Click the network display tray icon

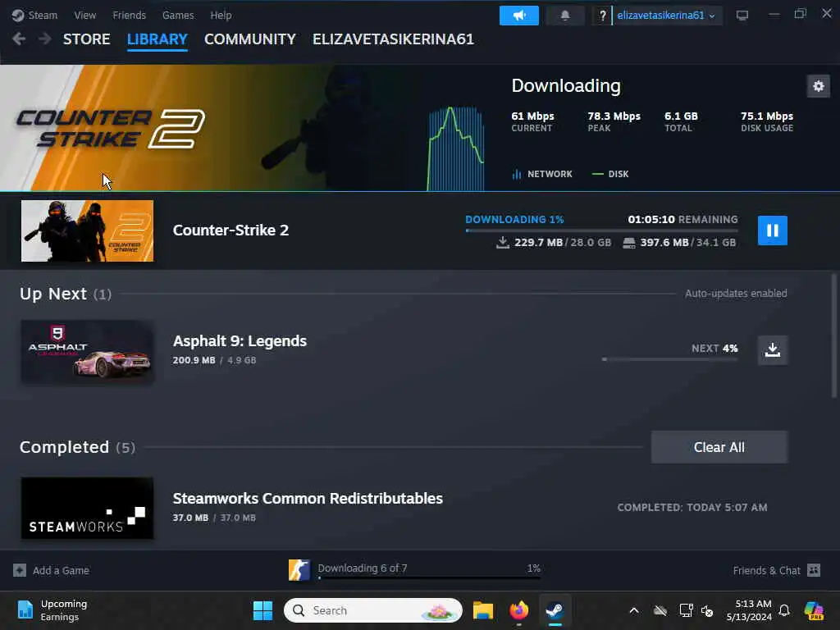point(686,610)
